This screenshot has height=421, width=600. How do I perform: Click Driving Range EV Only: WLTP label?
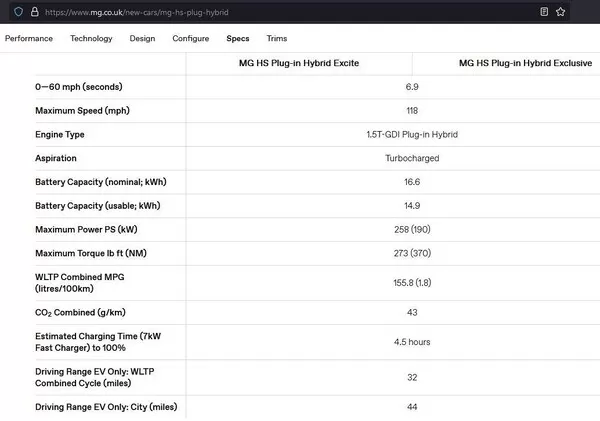tap(95, 377)
